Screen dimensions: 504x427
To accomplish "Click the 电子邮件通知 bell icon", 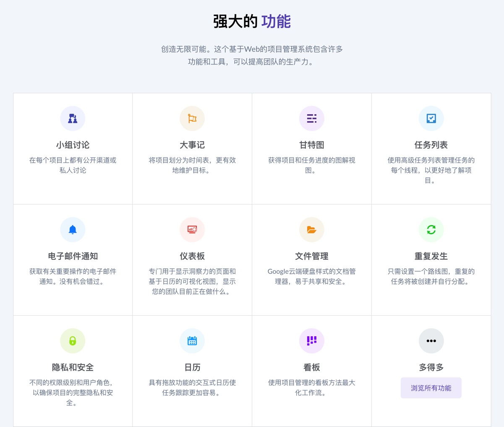I will (x=73, y=230).
